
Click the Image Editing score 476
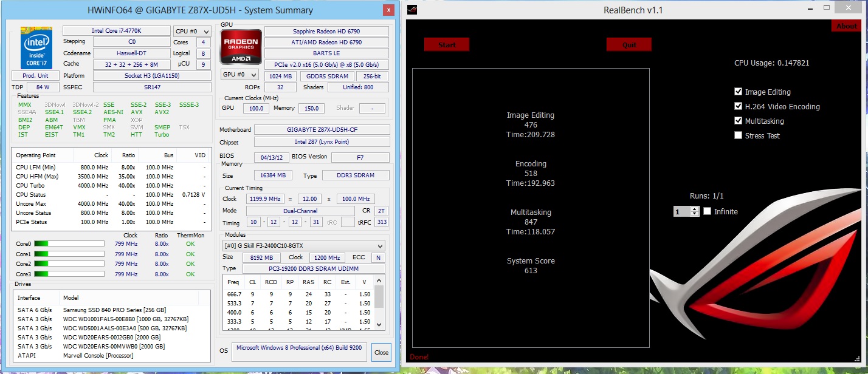click(531, 125)
